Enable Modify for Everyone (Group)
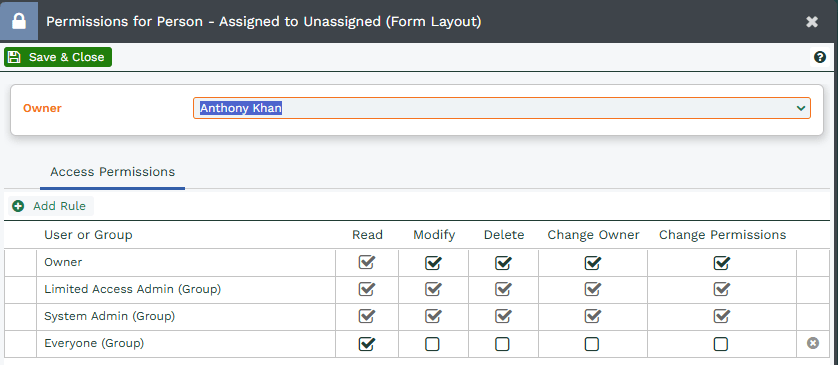Screen dimensions: 838x365 [432, 344]
